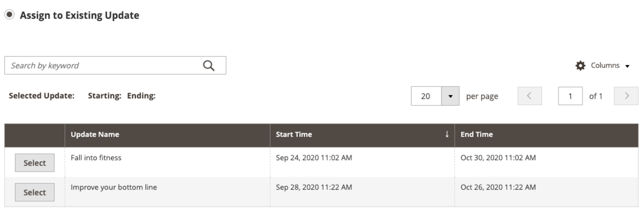Click the 20 per page value box

[426, 96]
